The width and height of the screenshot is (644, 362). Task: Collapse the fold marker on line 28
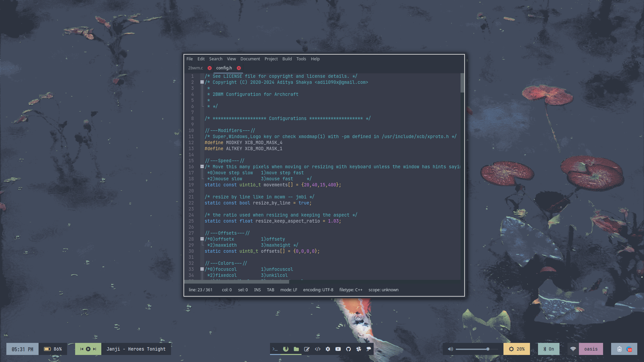pyautogui.click(x=202, y=239)
